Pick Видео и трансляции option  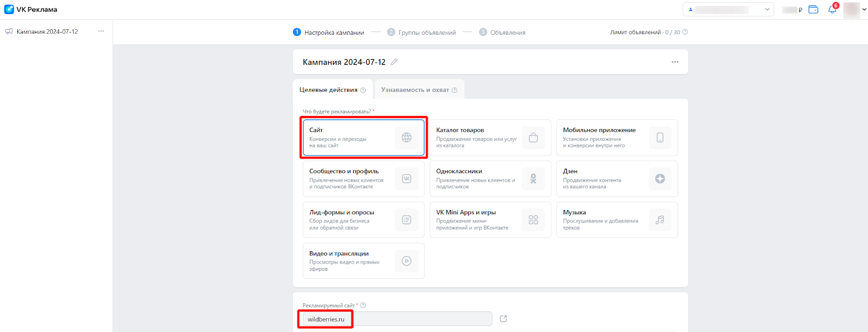(363, 261)
